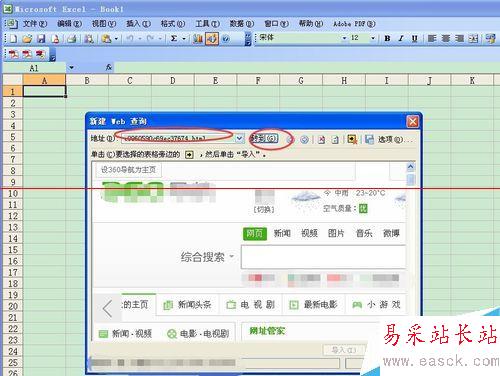Screen dimensions: 500x376
Task: Apply Italic formatting
Action: (401, 39)
